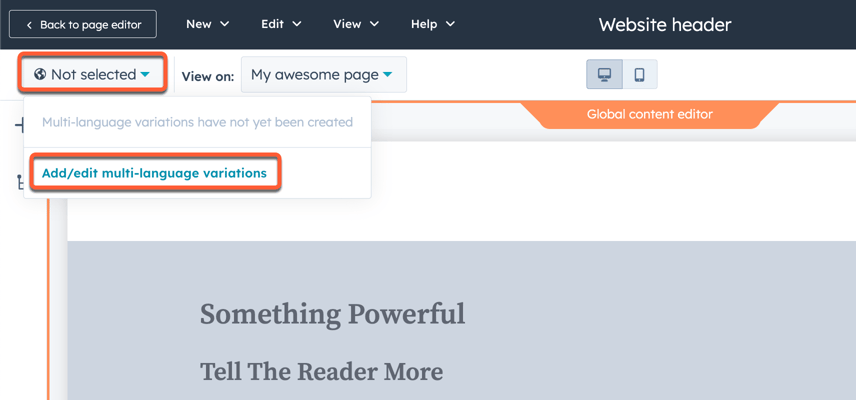Click the Website header title
Image resolution: width=856 pixels, height=400 pixels.
click(x=665, y=25)
